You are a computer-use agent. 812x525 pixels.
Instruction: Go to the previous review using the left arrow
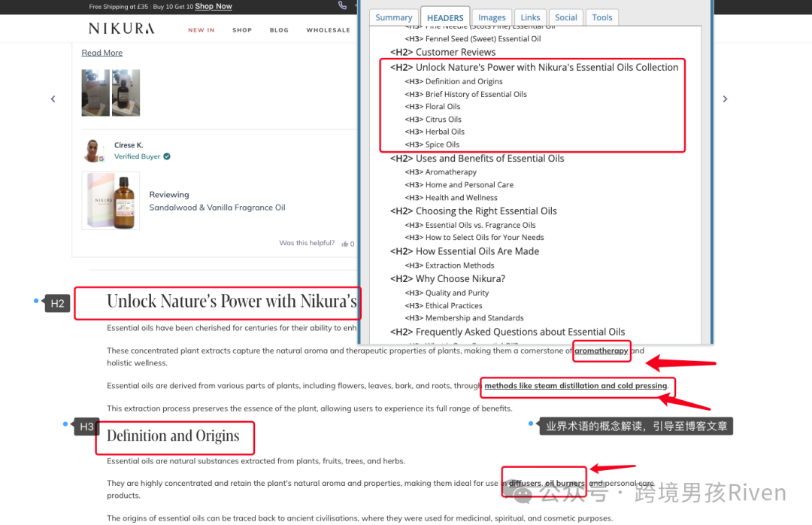(x=53, y=99)
